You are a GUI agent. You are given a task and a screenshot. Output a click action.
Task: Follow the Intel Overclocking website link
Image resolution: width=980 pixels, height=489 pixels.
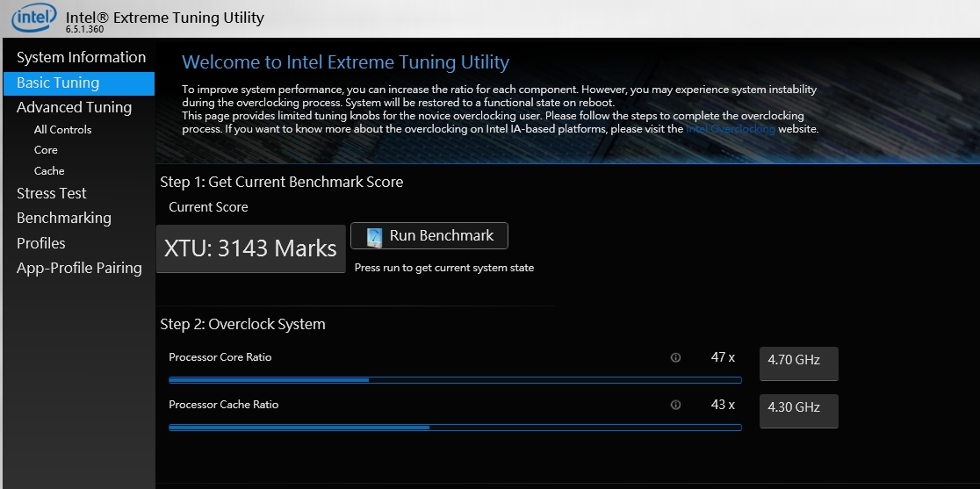[x=730, y=129]
